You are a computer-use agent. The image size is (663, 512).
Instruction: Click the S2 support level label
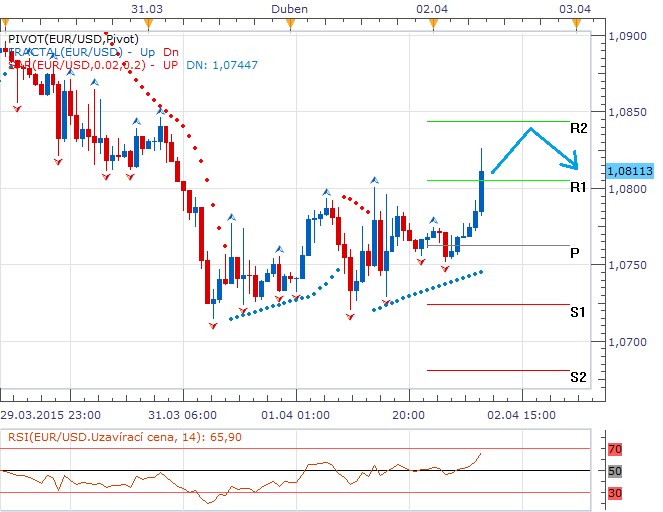(x=578, y=377)
